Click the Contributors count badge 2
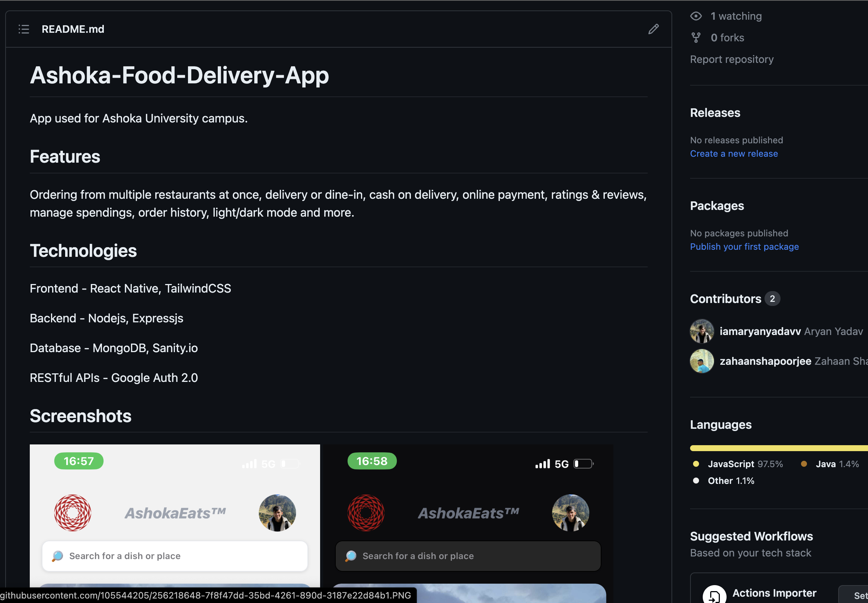 (x=772, y=299)
